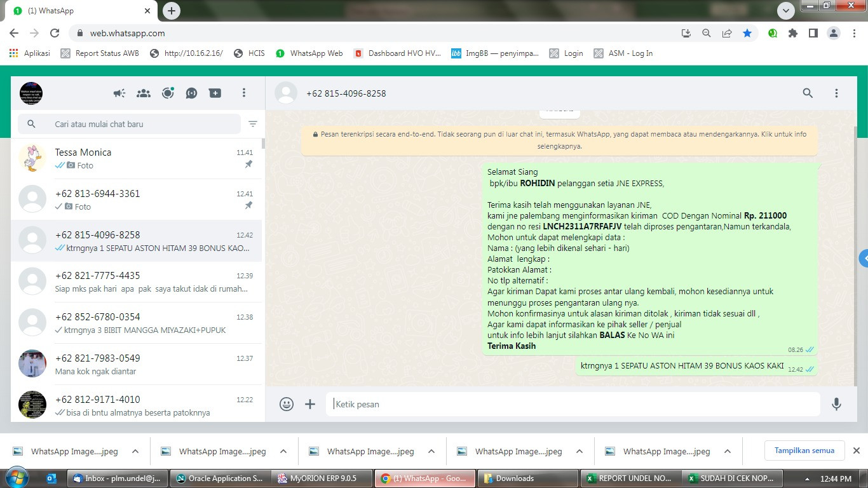Show hidden system tray icons
The image size is (868, 488).
coord(807,478)
